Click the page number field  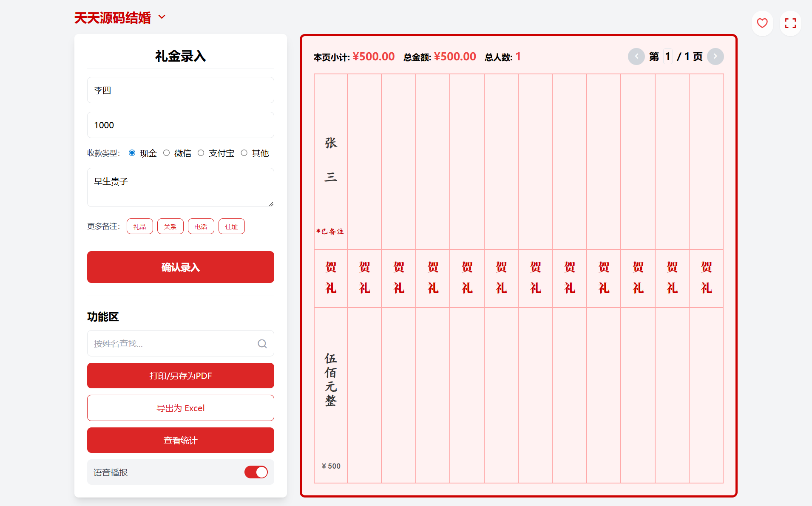668,56
